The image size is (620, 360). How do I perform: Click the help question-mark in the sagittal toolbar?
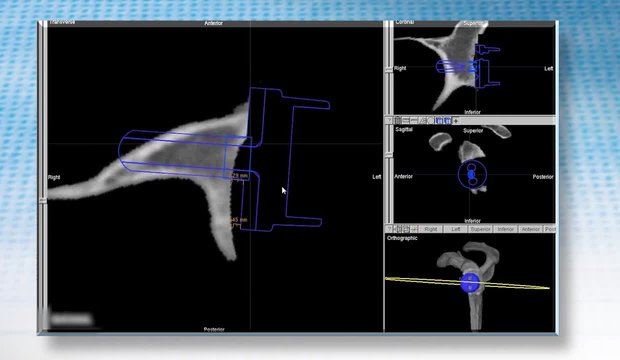(x=389, y=121)
